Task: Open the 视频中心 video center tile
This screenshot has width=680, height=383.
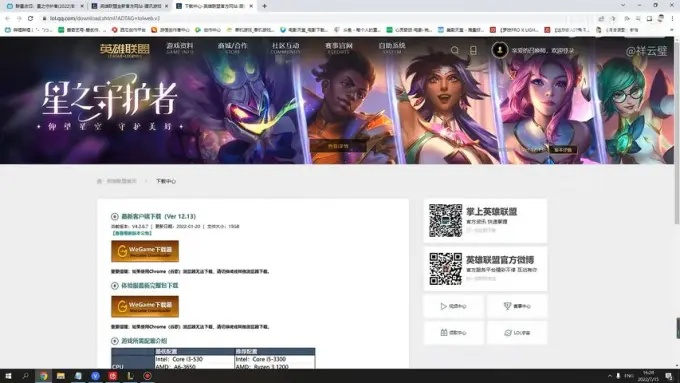Action: click(x=454, y=306)
